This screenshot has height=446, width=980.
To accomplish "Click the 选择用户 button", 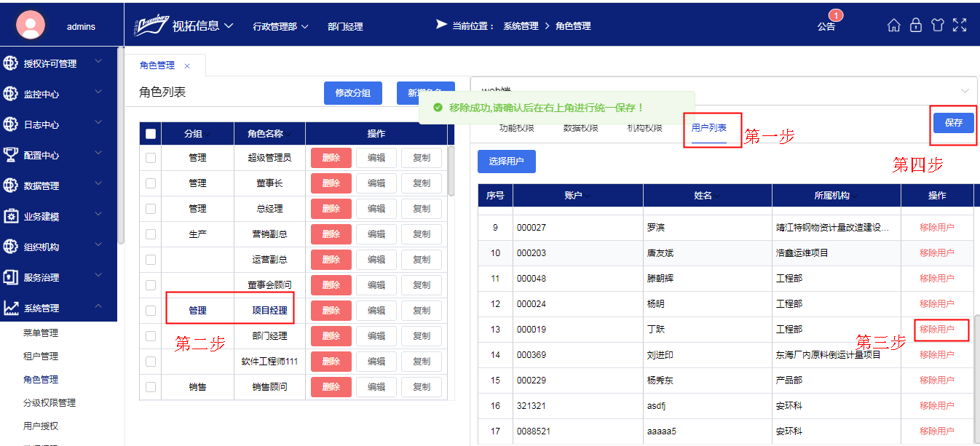I will point(507,162).
